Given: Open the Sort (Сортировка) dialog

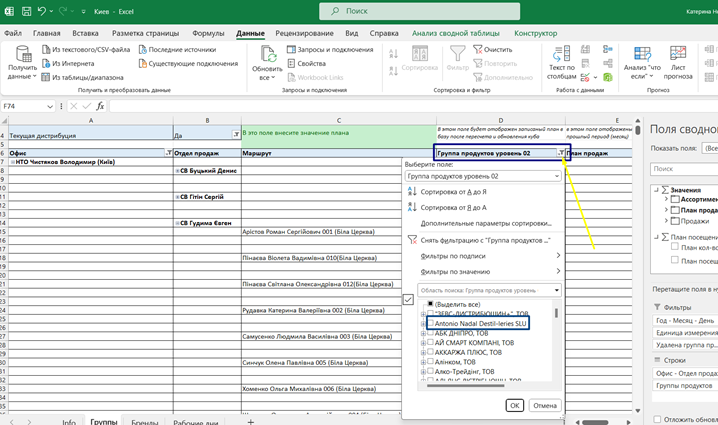Looking at the screenshot, I should (x=419, y=58).
